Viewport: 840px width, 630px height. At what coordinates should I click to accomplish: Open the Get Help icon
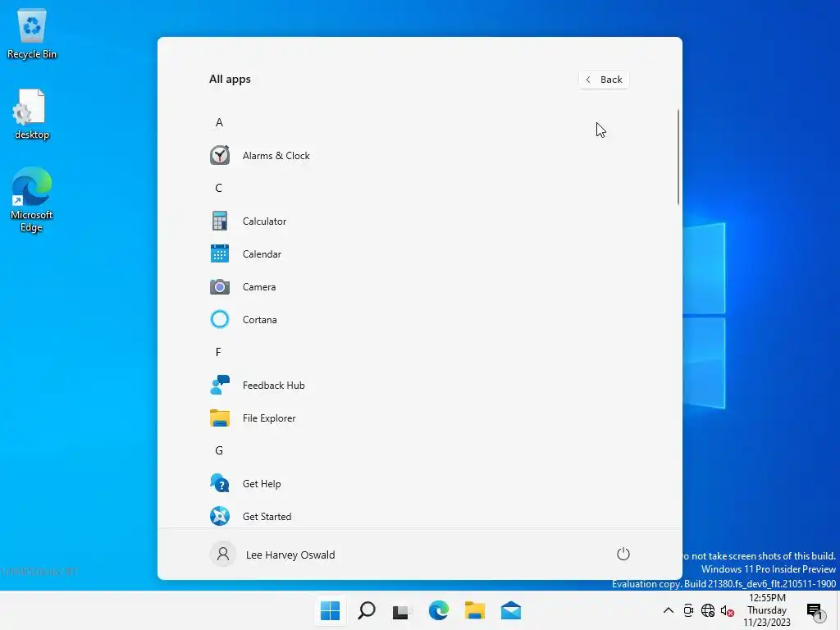pyautogui.click(x=220, y=483)
